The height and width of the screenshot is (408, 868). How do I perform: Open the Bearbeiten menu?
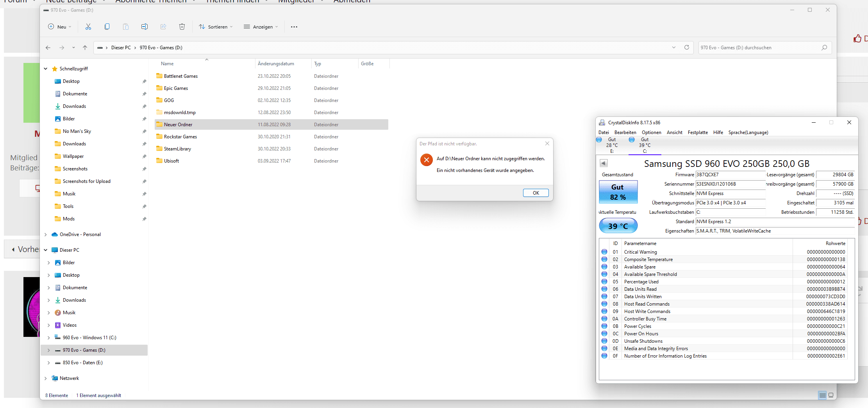[625, 132]
